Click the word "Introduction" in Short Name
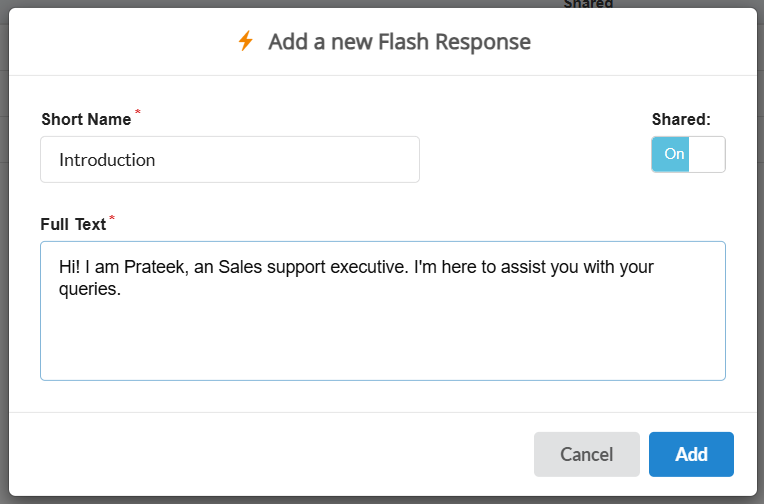 click(x=107, y=160)
